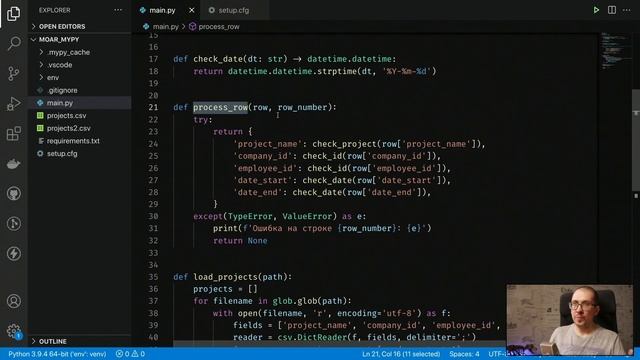Viewport: 640px width, 360px height.
Task: Run the Python file with play button
Action: pos(596,10)
